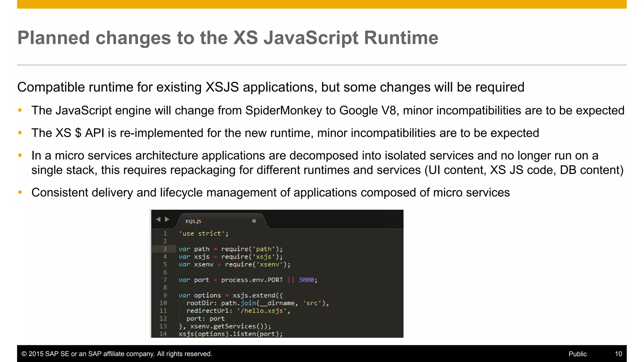
Task: Click the slide title 'Planned changes to the XS JavaScript Runtime'
Action: [x=228, y=38]
